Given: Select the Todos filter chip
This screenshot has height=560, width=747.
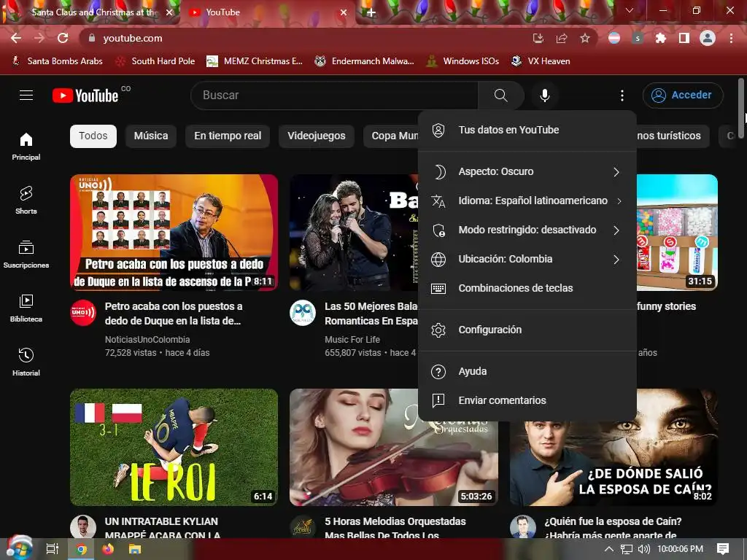Looking at the screenshot, I should (x=93, y=136).
